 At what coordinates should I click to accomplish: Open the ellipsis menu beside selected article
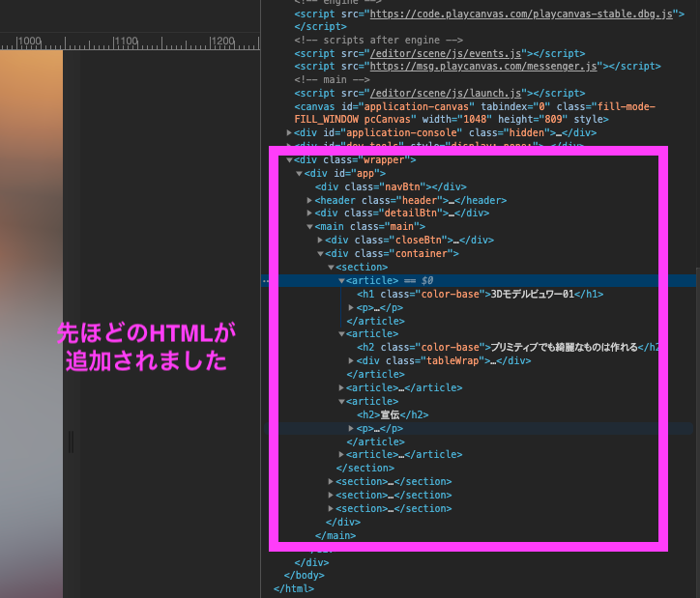[x=266, y=281]
